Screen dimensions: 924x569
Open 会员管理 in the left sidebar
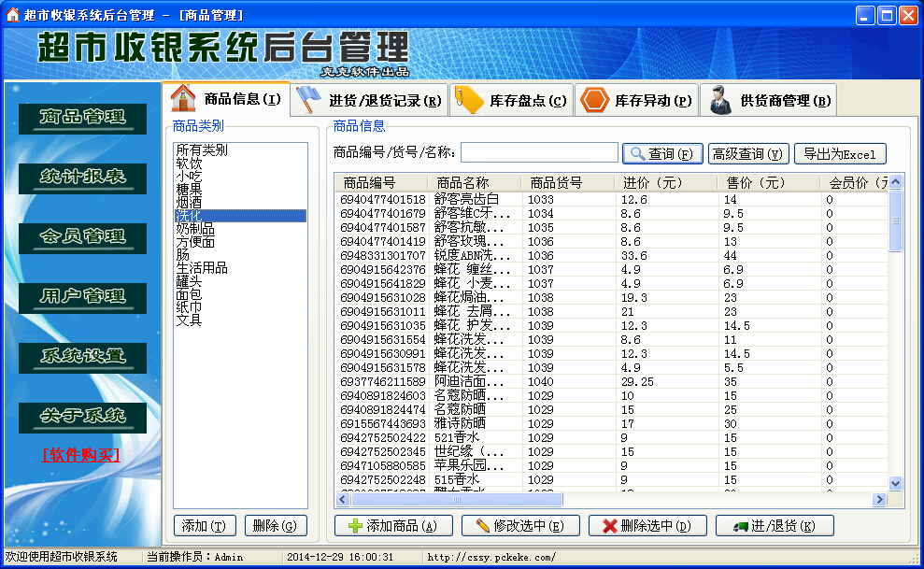pos(82,237)
